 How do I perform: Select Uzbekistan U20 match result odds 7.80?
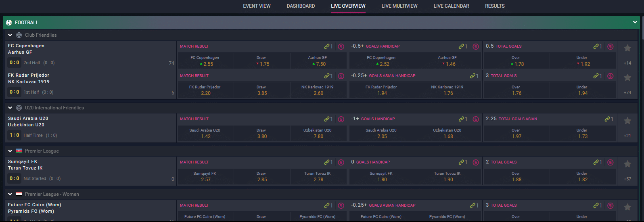318,134
